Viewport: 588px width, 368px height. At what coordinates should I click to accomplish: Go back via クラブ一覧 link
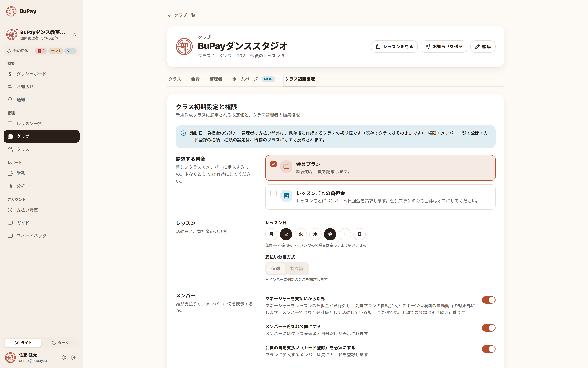[x=181, y=15]
